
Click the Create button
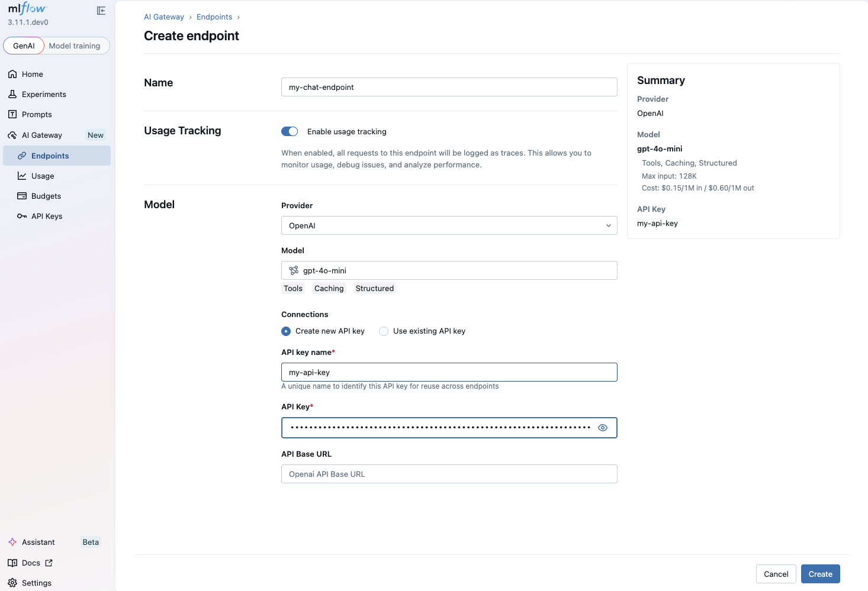[820, 573]
